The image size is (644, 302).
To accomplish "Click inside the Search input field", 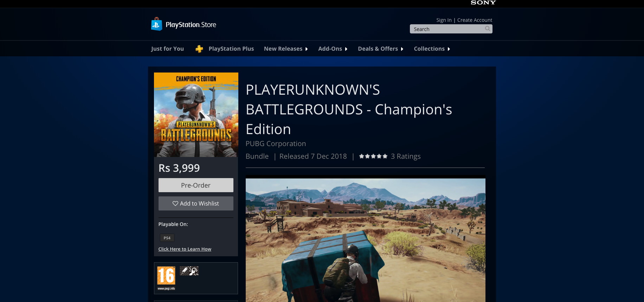I will tap(446, 29).
